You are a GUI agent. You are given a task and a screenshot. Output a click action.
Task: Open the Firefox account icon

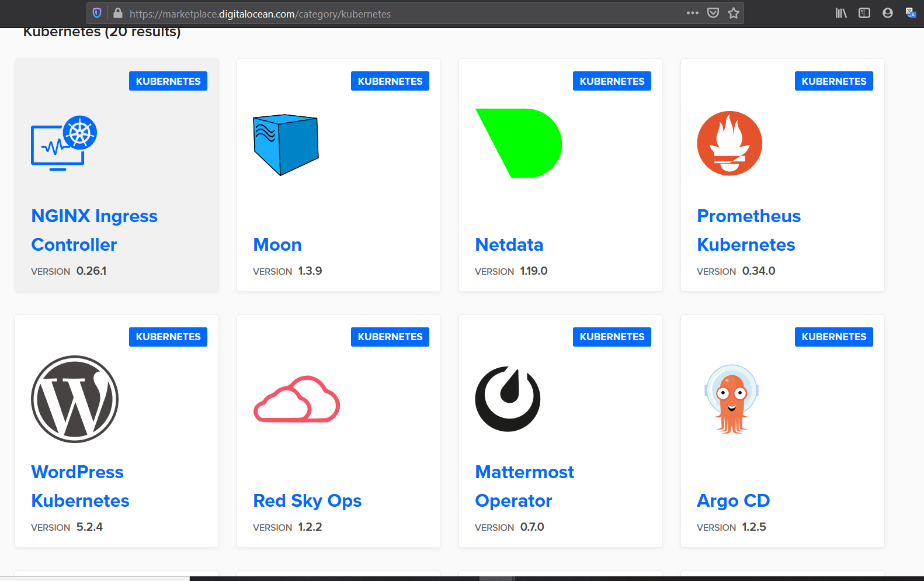[887, 13]
